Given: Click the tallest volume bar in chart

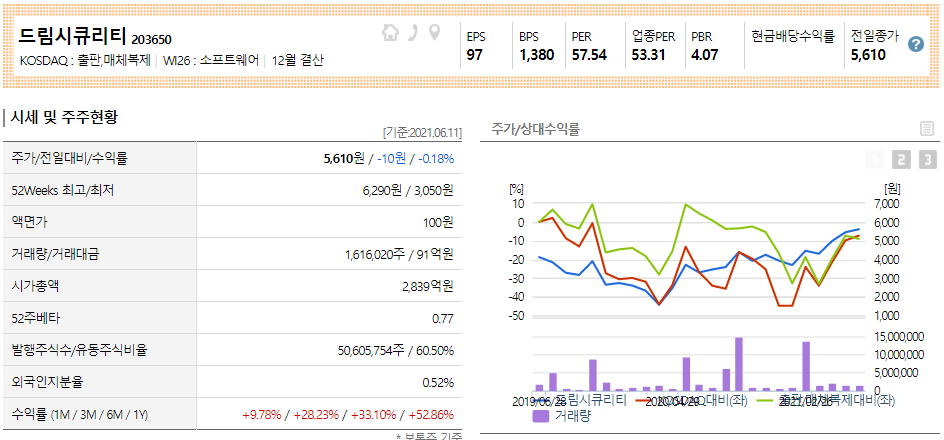Looking at the screenshot, I should click(x=739, y=364).
